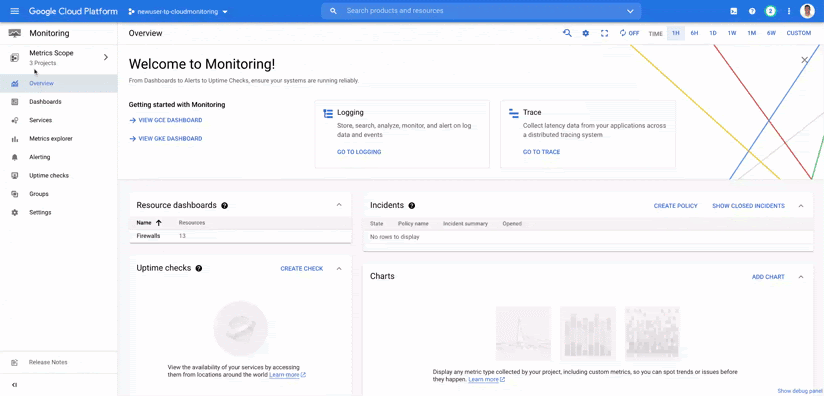Click the Uptime checks monitor icon
The width and height of the screenshot is (824, 396).
tap(15, 175)
